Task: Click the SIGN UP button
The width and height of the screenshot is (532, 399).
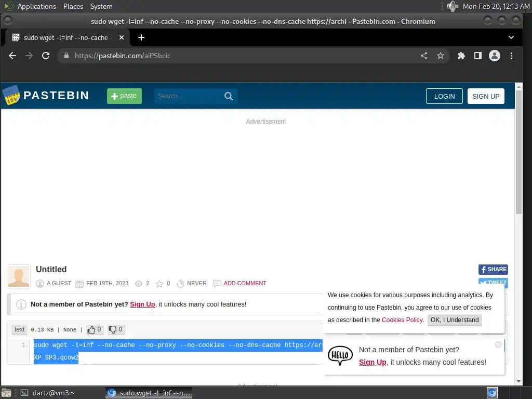Action: [486, 96]
